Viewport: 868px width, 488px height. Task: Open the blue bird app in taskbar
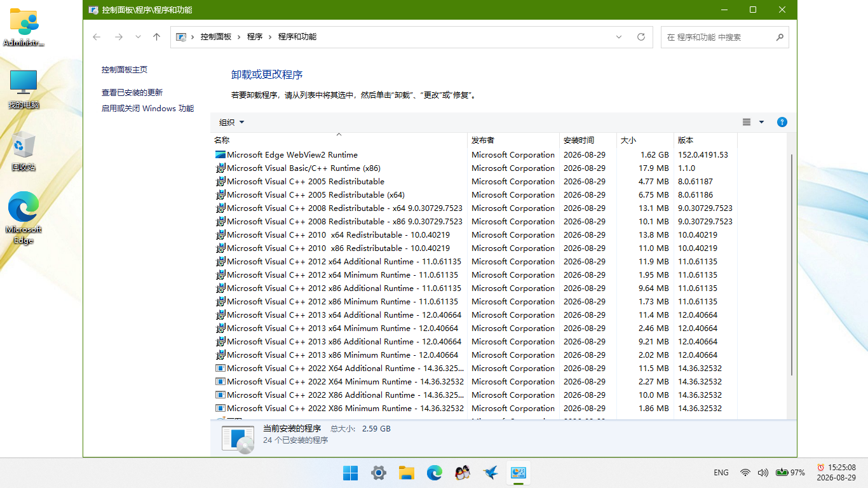[490, 473]
